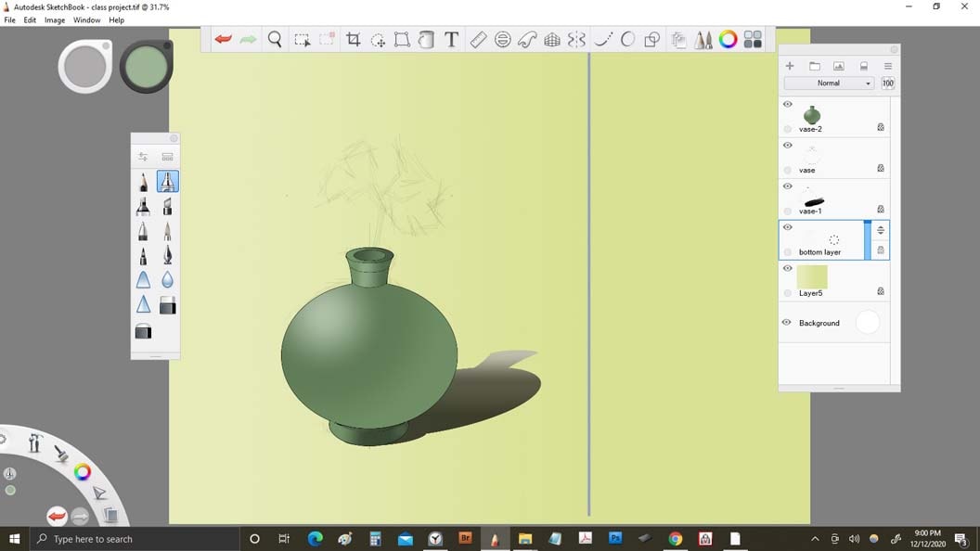Open the Help menu
This screenshot has width=980, height=551.
pos(117,20)
